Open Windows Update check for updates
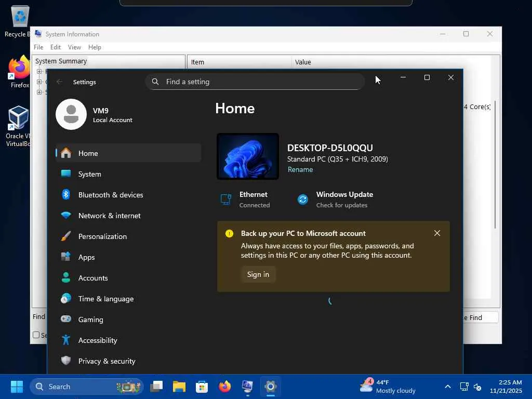 pos(335,199)
